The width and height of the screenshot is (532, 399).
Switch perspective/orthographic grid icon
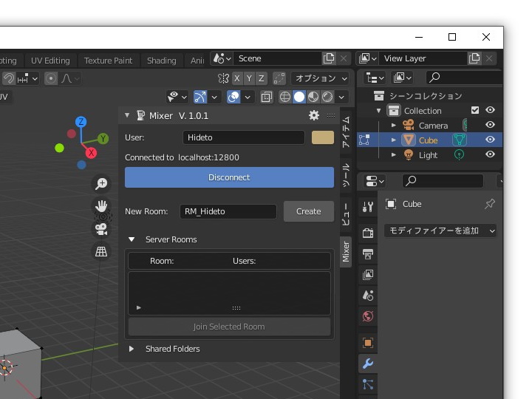[101, 251]
